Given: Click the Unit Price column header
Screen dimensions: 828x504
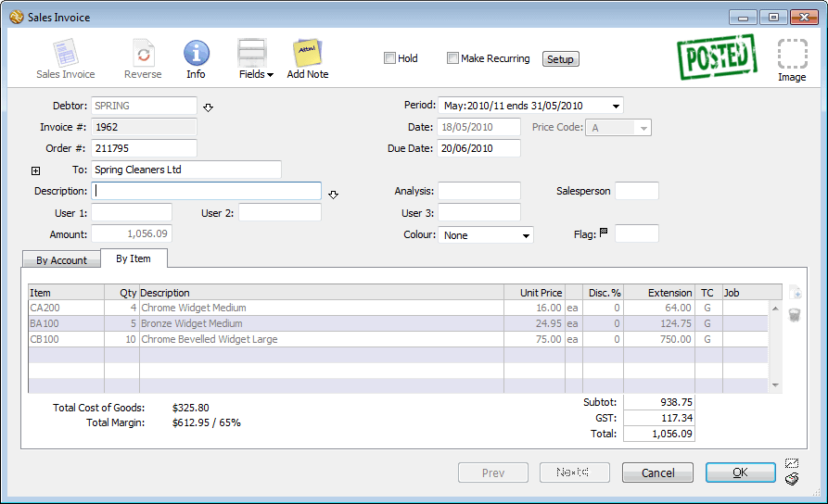Looking at the screenshot, I should (534, 293).
